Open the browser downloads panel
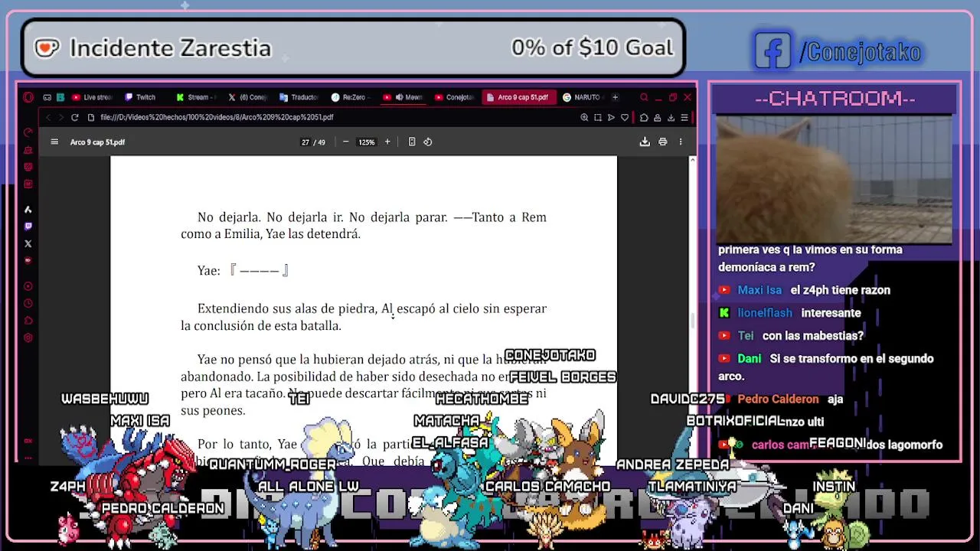 pos(671,117)
